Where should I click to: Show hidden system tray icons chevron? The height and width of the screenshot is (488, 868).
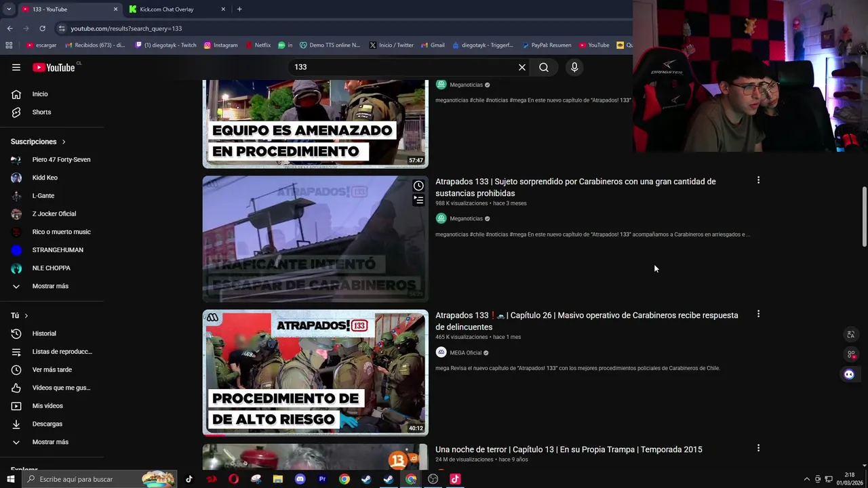tap(806, 479)
